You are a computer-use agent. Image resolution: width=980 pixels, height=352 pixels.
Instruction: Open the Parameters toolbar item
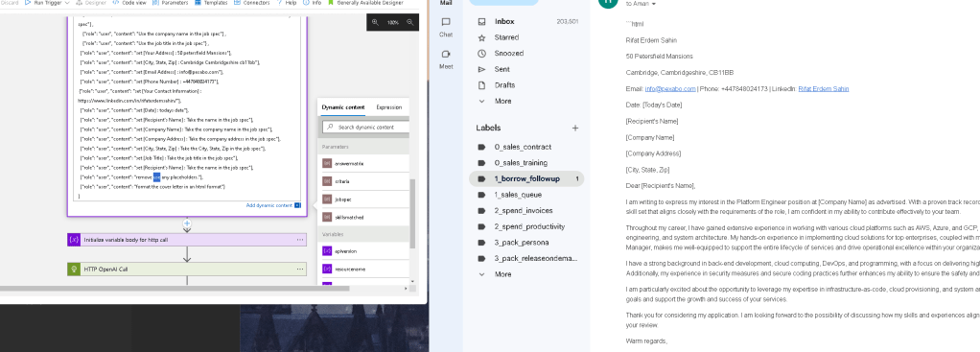coord(170,3)
